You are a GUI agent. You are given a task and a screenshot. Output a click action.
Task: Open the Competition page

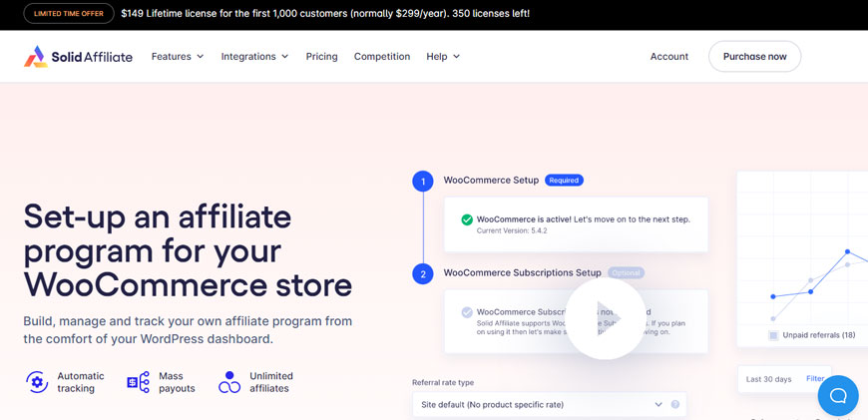pyautogui.click(x=382, y=57)
